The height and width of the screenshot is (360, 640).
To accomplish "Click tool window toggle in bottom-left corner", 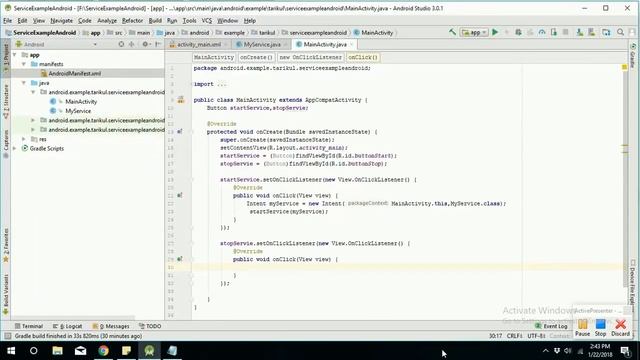I will click(7, 336).
